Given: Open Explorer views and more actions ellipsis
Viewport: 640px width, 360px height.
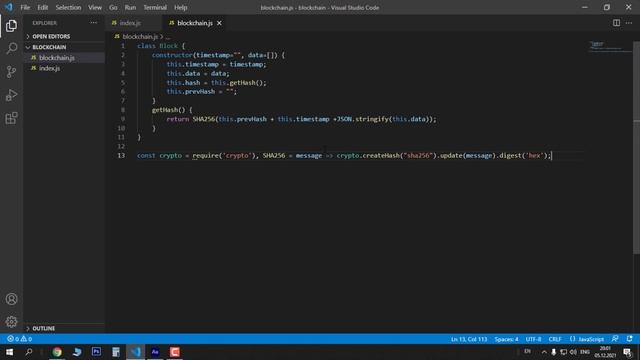Looking at the screenshot, I should [x=93, y=23].
